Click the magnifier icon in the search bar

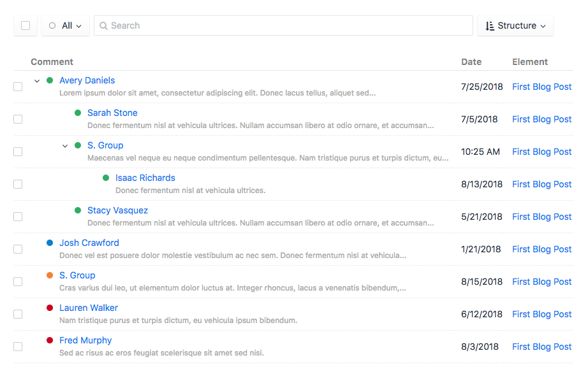(x=103, y=25)
